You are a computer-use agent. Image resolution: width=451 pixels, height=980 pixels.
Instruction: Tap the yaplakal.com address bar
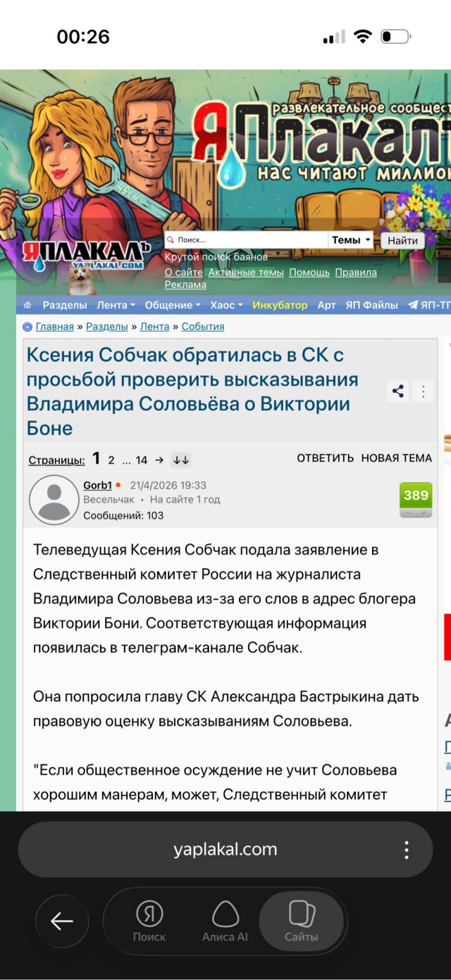coord(225,850)
